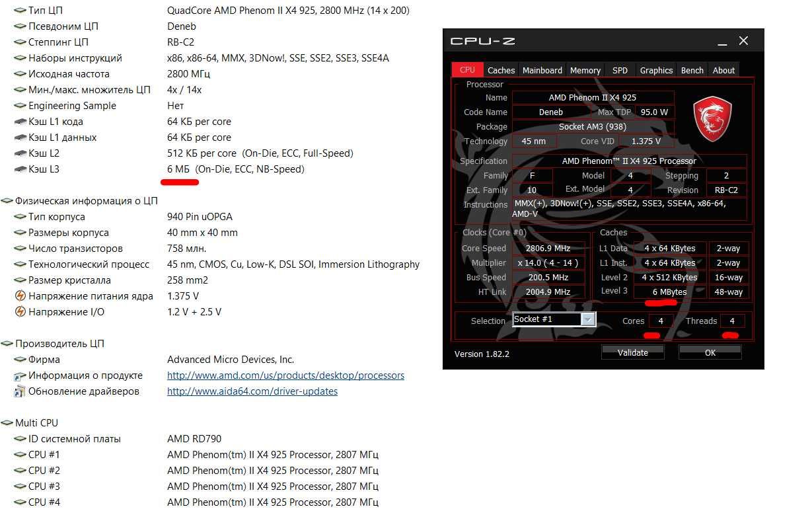Click the Package value Socket AM3 (938)
This screenshot has width=812, height=513.
(593, 126)
